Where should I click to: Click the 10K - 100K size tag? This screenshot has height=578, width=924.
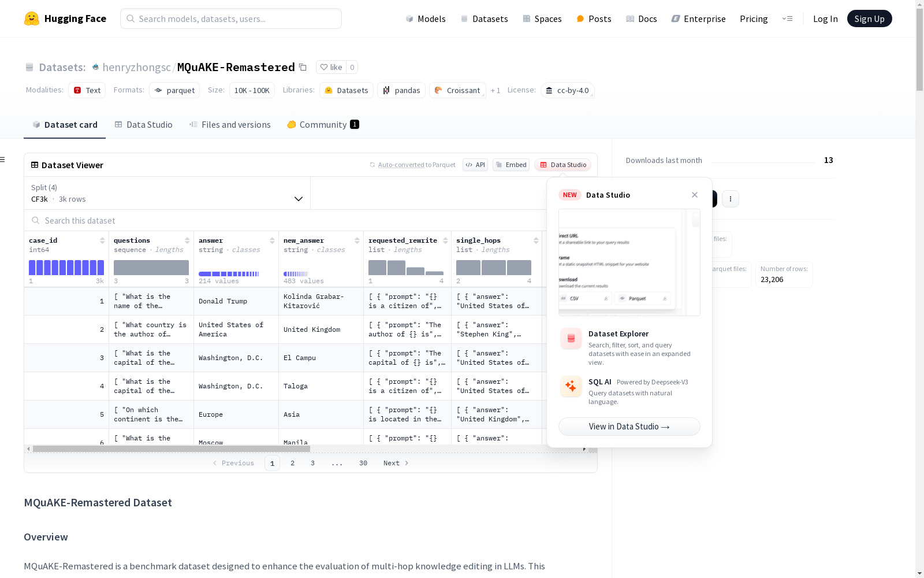click(x=252, y=90)
